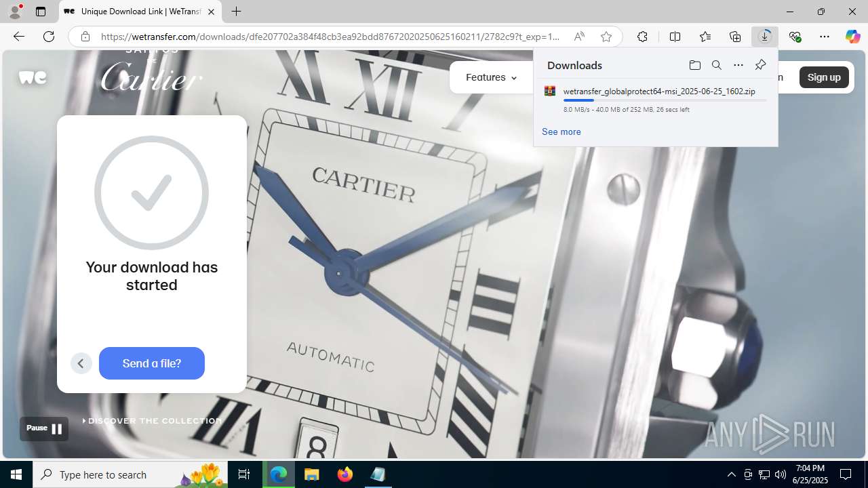This screenshot has width=868, height=488.
Task: Open Task View on taskbar
Action: (244, 474)
